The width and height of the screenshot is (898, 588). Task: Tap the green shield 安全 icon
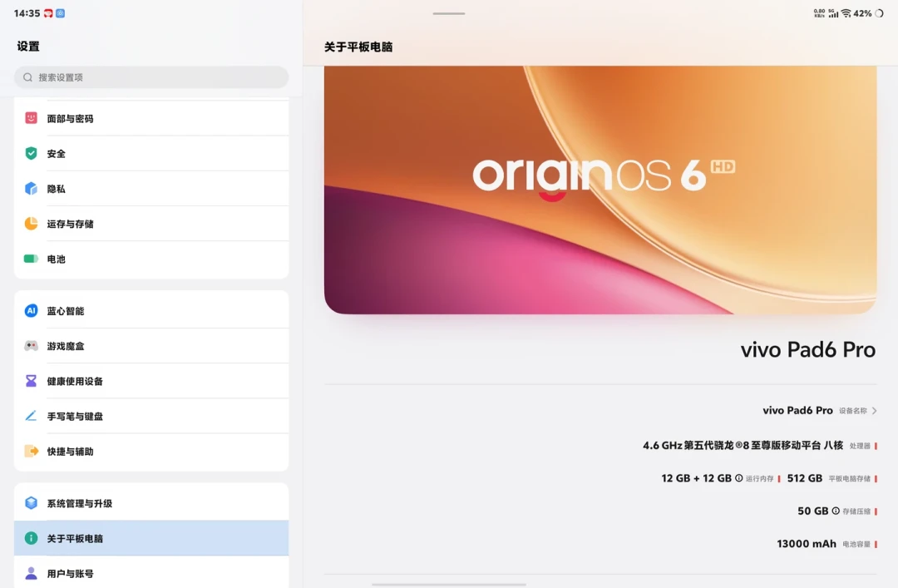pyautogui.click(x=31, y=153)
